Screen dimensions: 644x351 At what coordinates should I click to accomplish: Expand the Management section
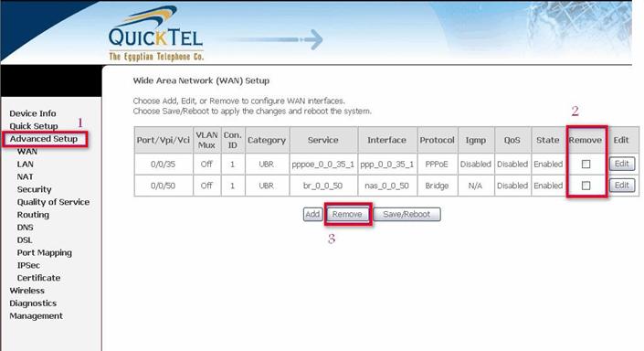(37, 316)
